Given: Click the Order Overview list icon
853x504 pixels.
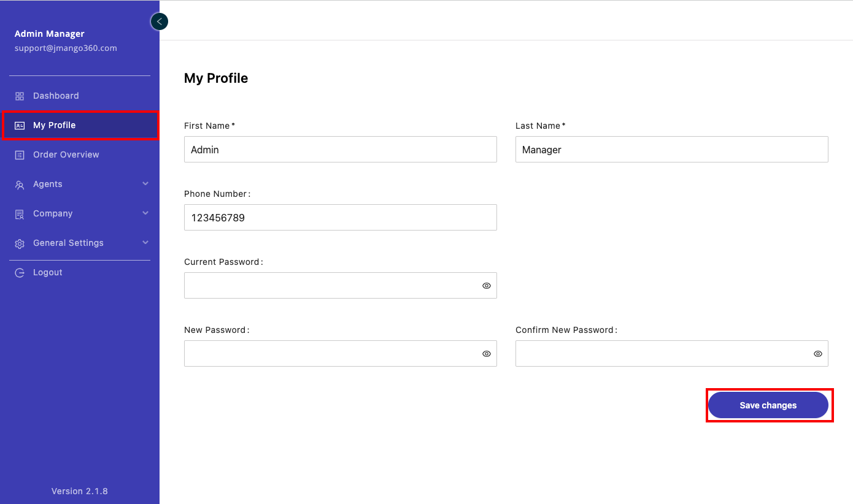Looking at the screenshot, I should [x=20, y=155].
